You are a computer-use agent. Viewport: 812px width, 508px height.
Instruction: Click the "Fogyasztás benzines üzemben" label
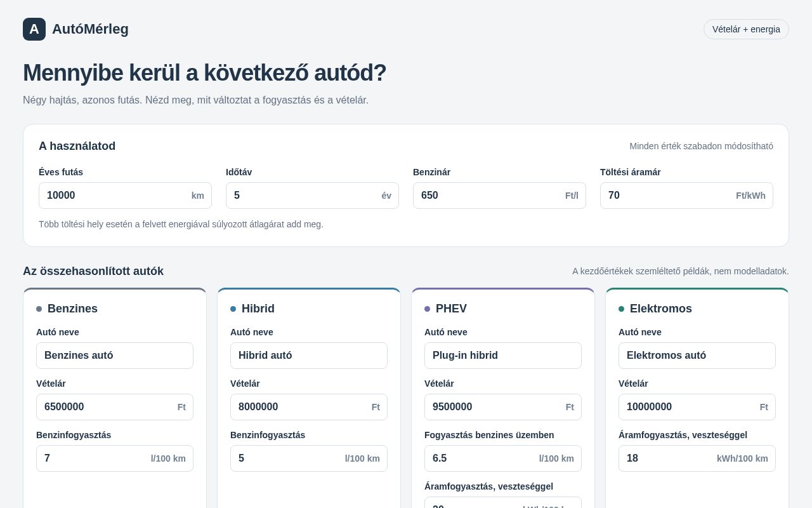[x=489, y=435]
